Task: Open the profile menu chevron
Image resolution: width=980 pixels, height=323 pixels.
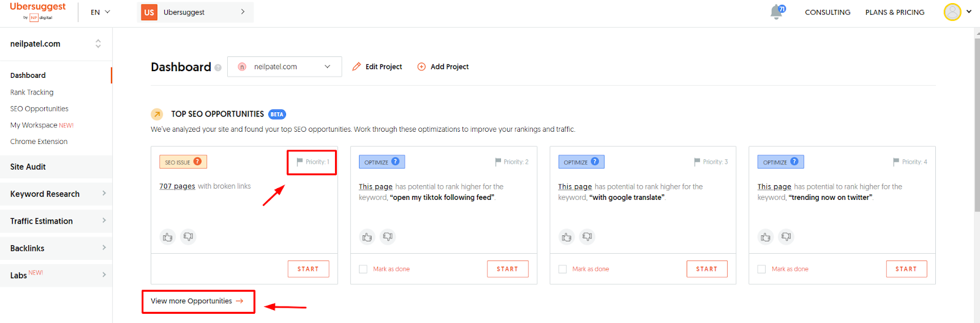Action: pyautogui.click(x=969, y=12)
